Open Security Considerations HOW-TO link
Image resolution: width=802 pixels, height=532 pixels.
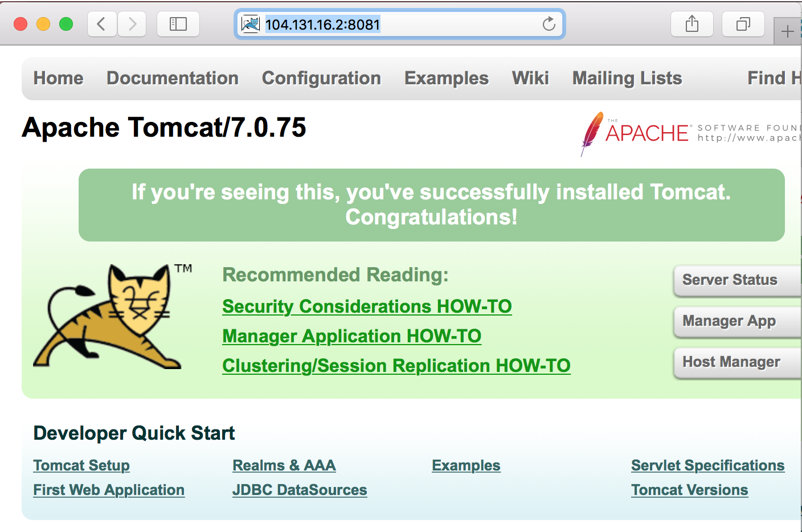pyautogui.click(x=367, y=306)
